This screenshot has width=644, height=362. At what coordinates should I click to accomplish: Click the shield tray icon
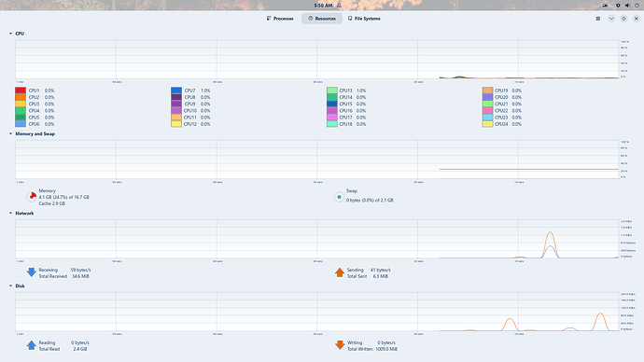coord(618,6)
